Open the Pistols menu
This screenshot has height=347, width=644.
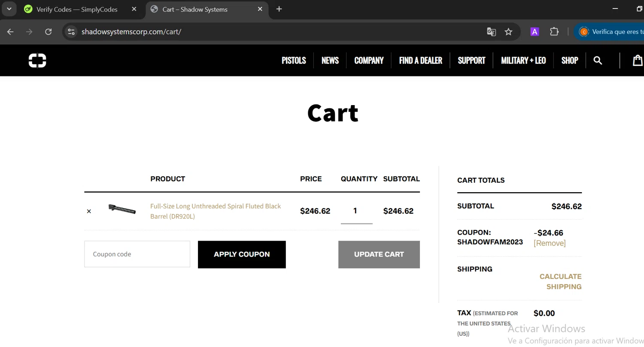[294, 60]
